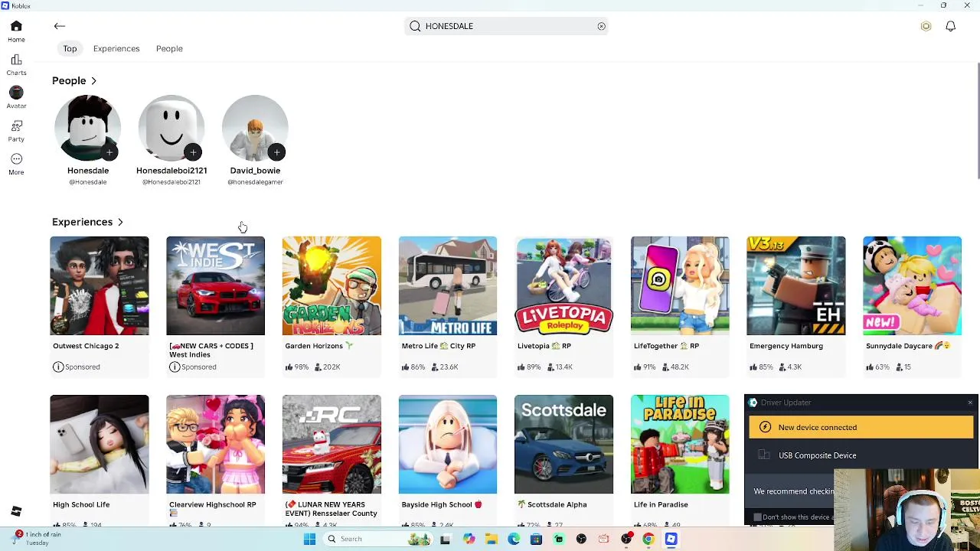Add friend Honesdale with plus icon
Image resolution: width=980 pixels, height=551 pixels.
[109, 152]
